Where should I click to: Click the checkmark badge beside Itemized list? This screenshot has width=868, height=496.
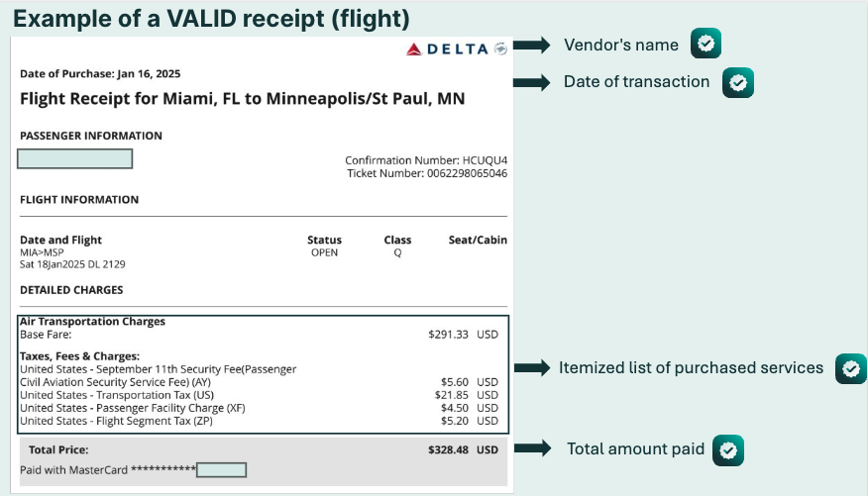coord(851,369)
